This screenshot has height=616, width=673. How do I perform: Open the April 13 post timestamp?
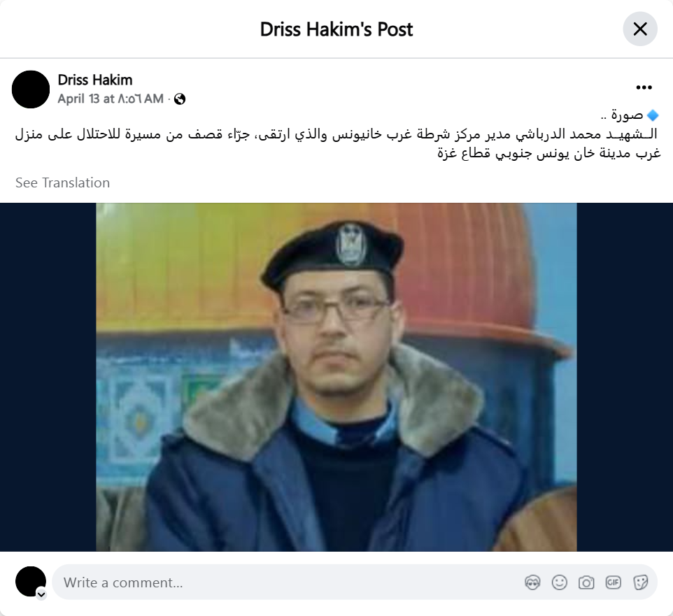111,99
